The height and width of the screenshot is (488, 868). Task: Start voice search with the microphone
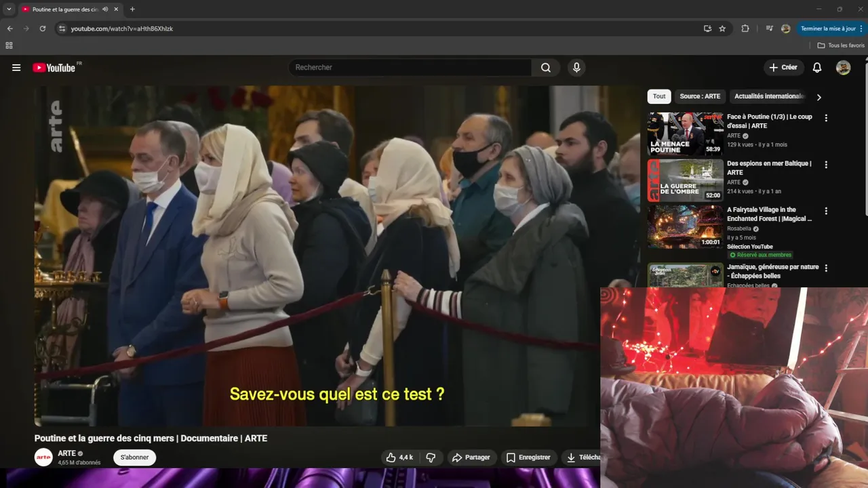[x=576, y=68]
